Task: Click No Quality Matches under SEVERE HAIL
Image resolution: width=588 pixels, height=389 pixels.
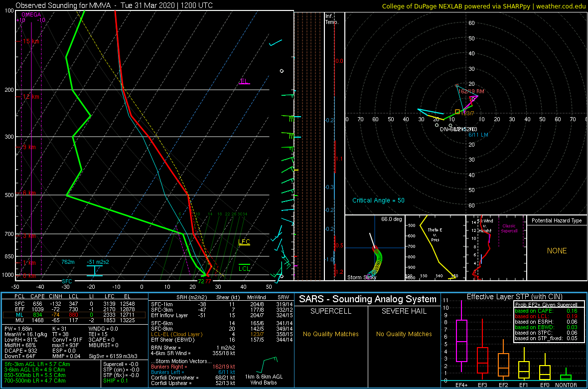Action: [404, 334]
